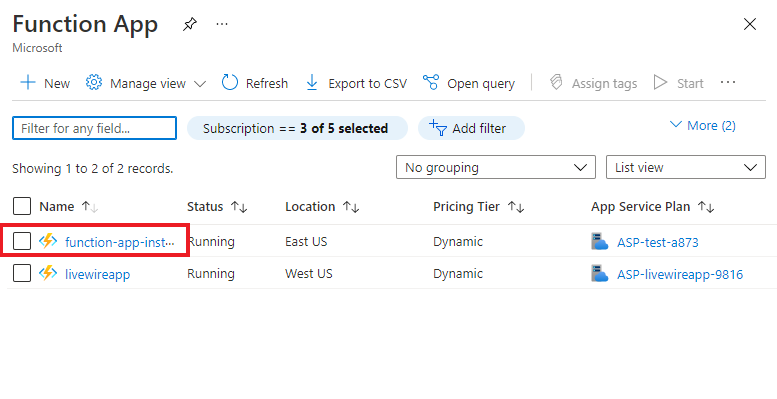The height and width of the screenshot is (399, 777).
Task: Open query in Resource Graph
Action: pyautogui.click(x=469, y=83)
